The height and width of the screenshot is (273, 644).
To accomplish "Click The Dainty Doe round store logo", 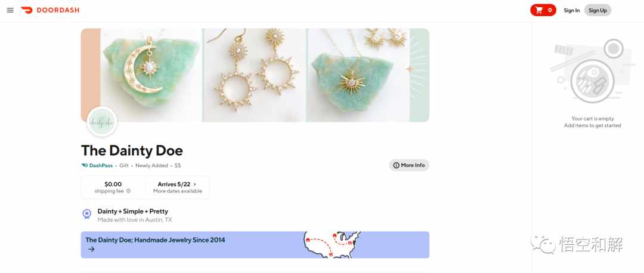I will pos(102,122).
